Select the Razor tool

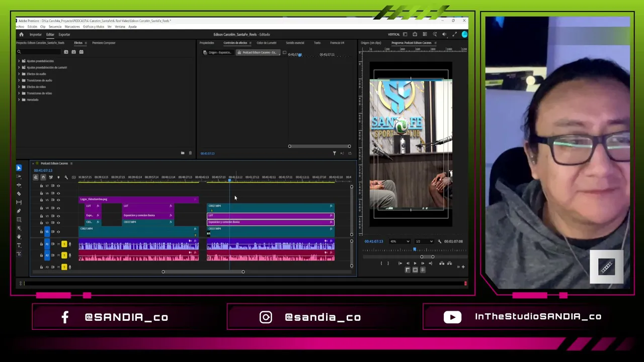tap(19, 194)
